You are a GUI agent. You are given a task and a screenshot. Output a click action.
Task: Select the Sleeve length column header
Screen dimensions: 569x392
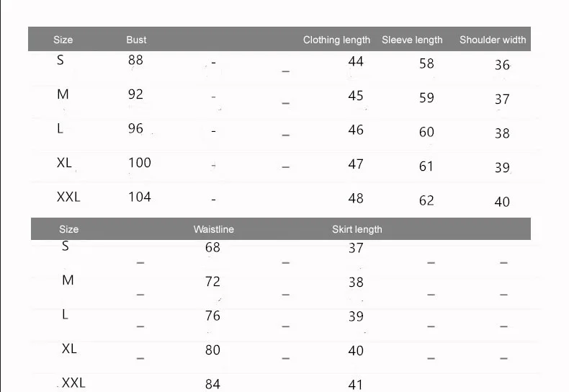coord(412,40)
